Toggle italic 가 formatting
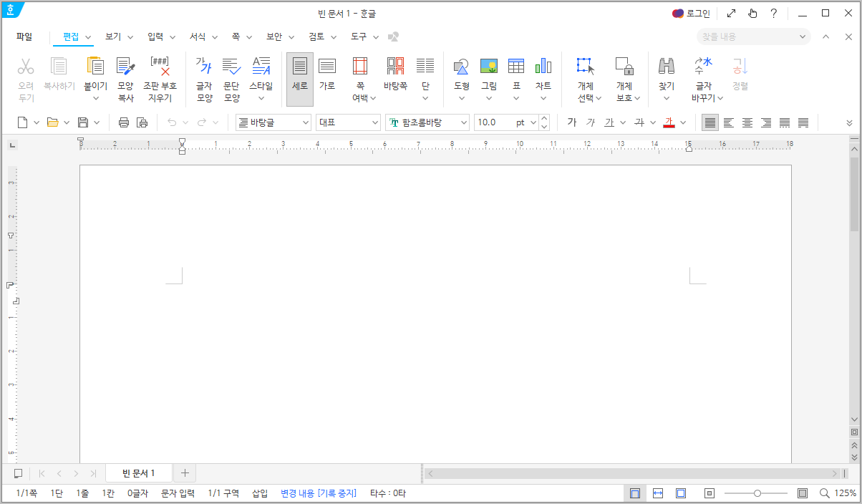This screenshot has width=862, height=504. coord(591,122)
